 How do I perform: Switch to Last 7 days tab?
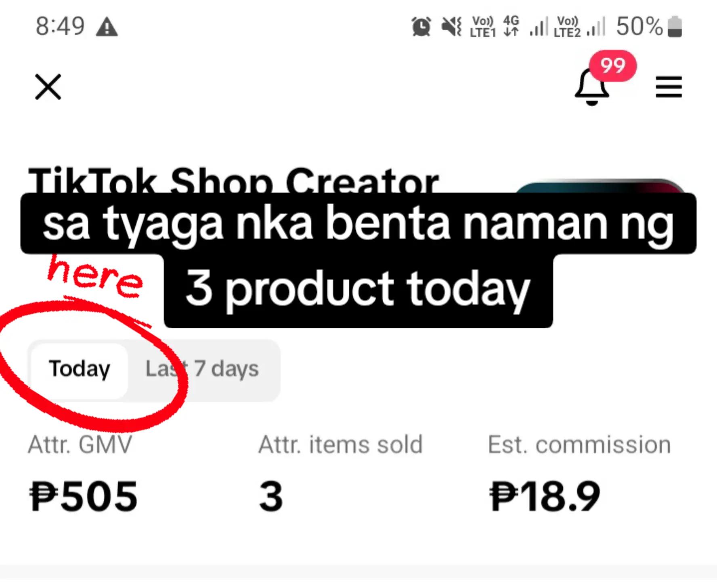tap(202, 370)
